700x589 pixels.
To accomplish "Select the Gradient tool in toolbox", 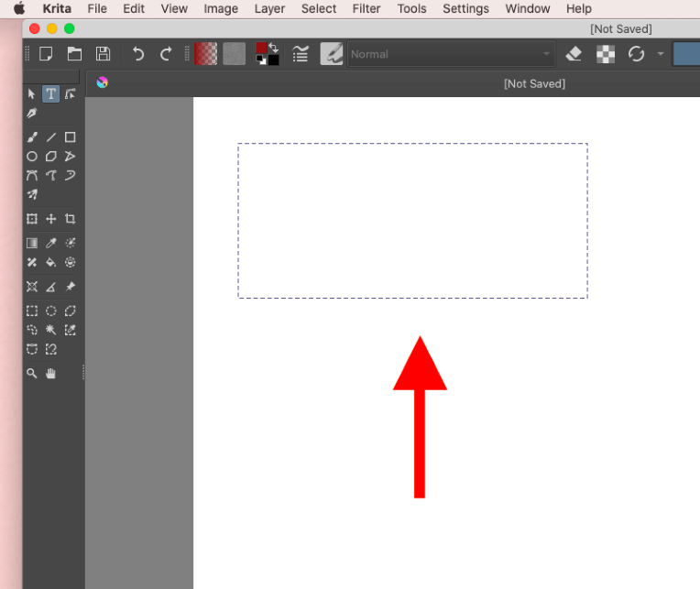I will point(32,243).
